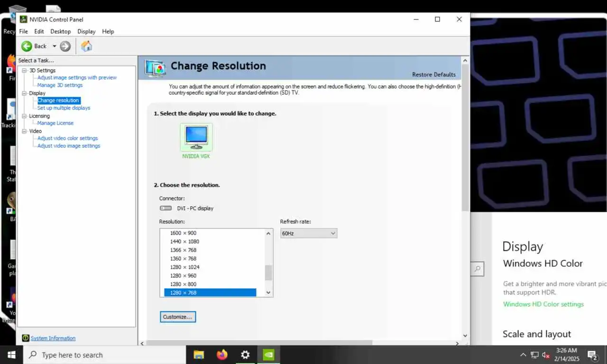The height and width of the screenshot is (364, 607).
Task: Open the Refresh rate 60Hz dropdown
Action: (309, 233)
